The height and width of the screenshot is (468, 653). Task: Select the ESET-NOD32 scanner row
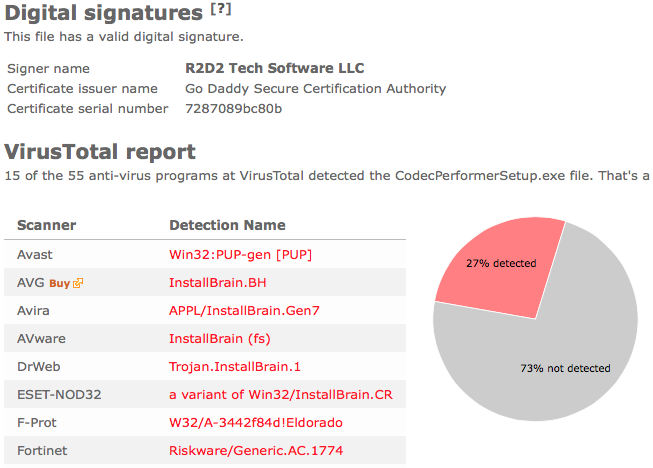pos(205,394)
